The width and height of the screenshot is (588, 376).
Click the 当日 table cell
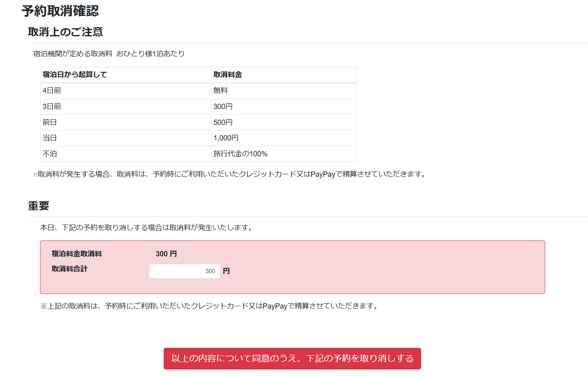tap(126, 138)
